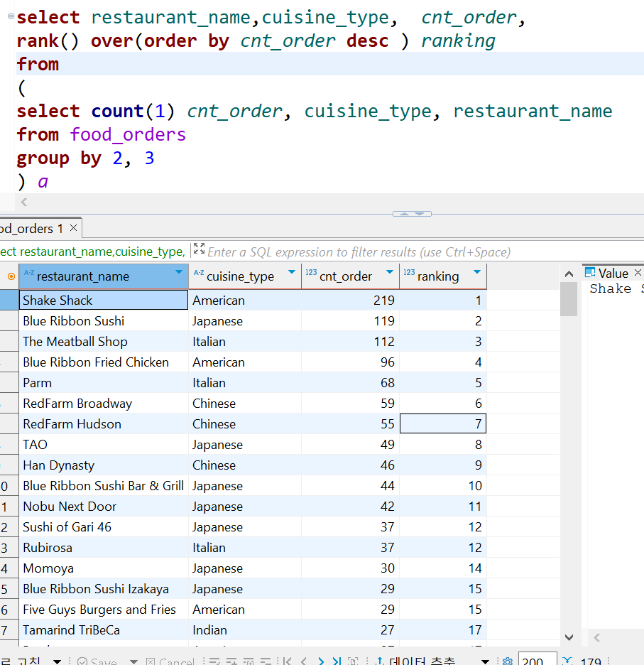Viewport: 644px width, 665px height.
Task: Select the cnt_order column header
Action: point(350,276)
